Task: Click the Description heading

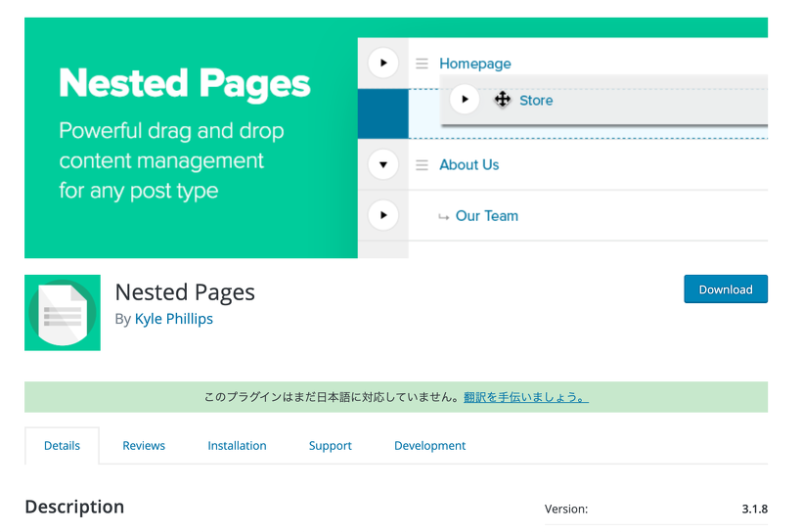Action: (74, 507)
